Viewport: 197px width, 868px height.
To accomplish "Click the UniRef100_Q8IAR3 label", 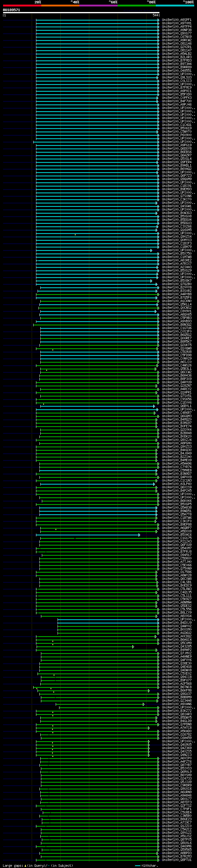I will coord(176,714).
